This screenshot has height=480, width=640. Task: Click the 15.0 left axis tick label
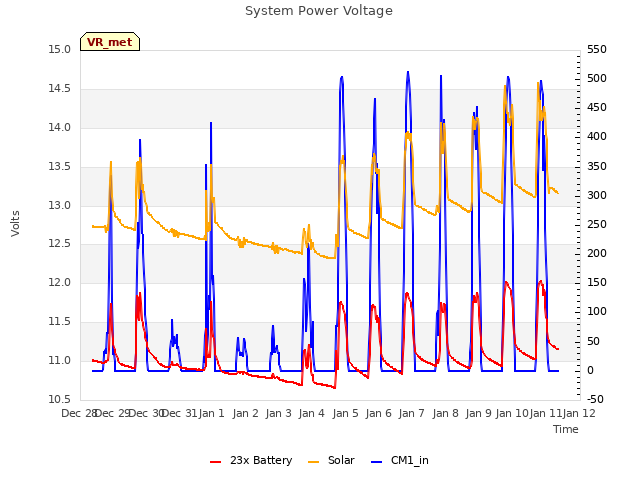tap(60, 50)
